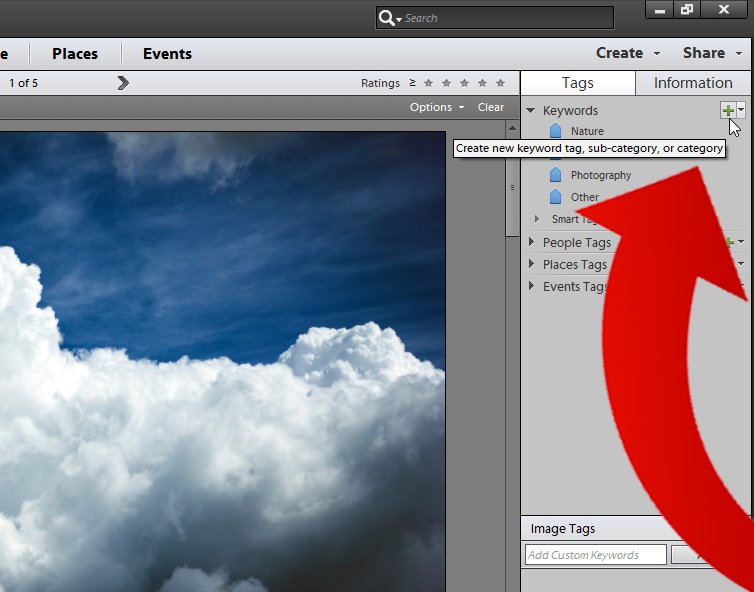754x592 pixels.
Task: Click the Photography tag's blue icon
Action: (555, 175)
